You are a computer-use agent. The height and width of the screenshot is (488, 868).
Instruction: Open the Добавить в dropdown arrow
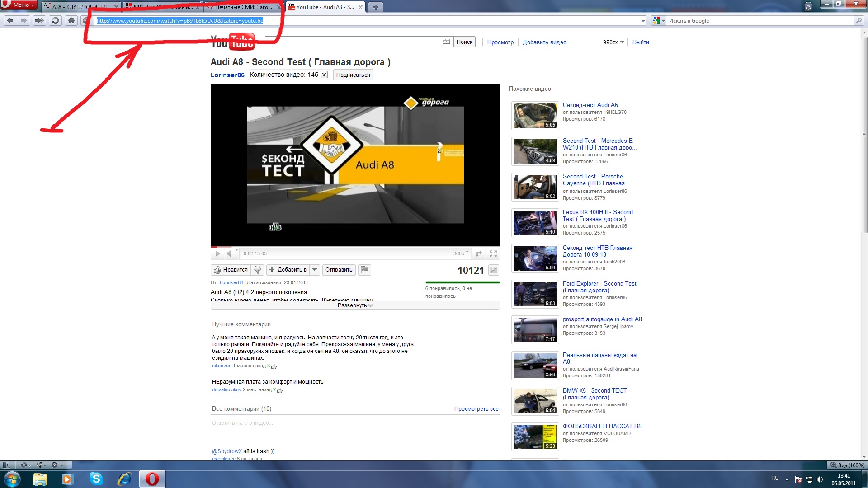coord(315,270)
